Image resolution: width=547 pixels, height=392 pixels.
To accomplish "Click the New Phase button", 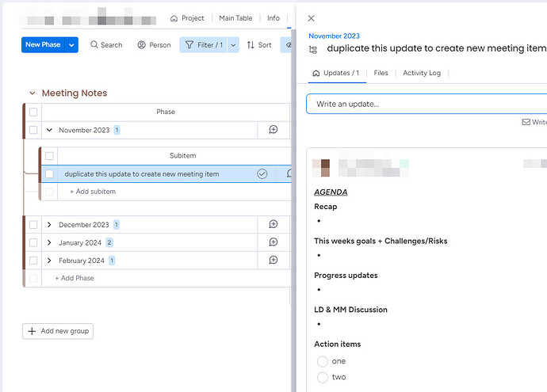I will tap(43, 45).
